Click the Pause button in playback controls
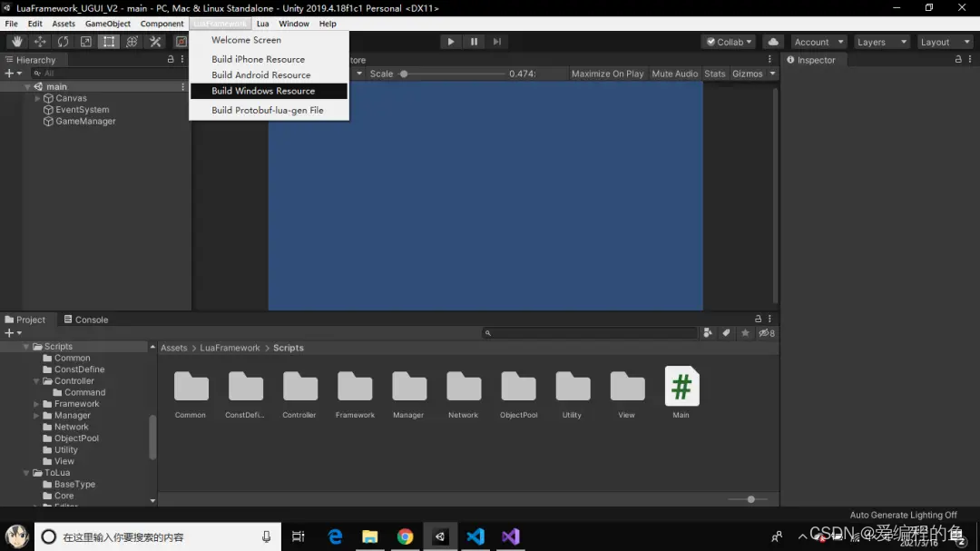The height and width of the screenshot is (551, 980). 473,41
